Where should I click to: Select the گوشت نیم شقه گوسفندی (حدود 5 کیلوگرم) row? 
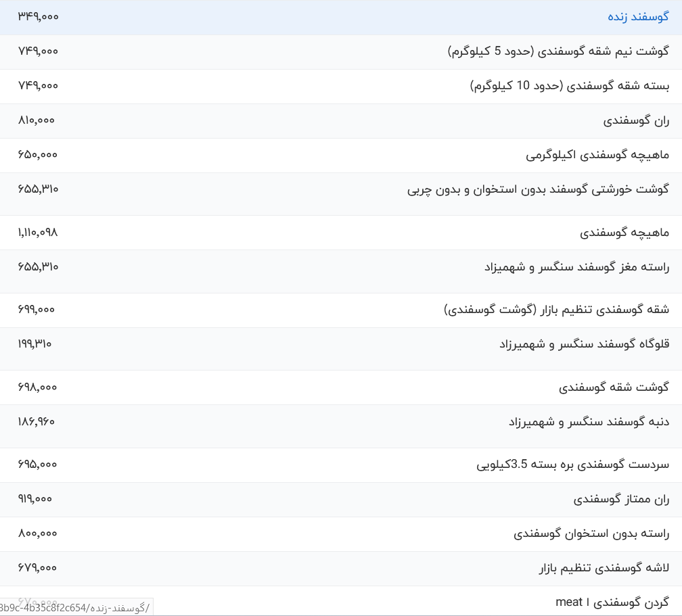[x=558, y=51]
